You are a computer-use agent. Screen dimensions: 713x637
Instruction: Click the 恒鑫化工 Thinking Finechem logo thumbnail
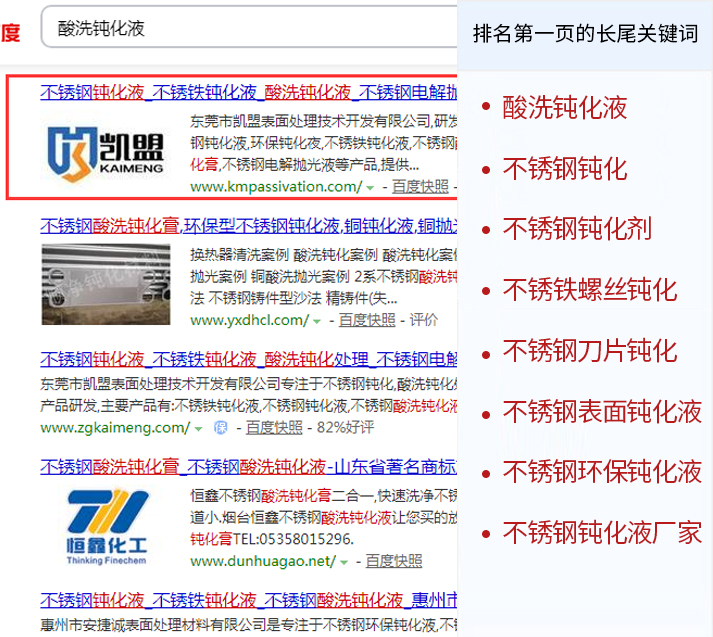pyautogui.click(x=107, y=527)
